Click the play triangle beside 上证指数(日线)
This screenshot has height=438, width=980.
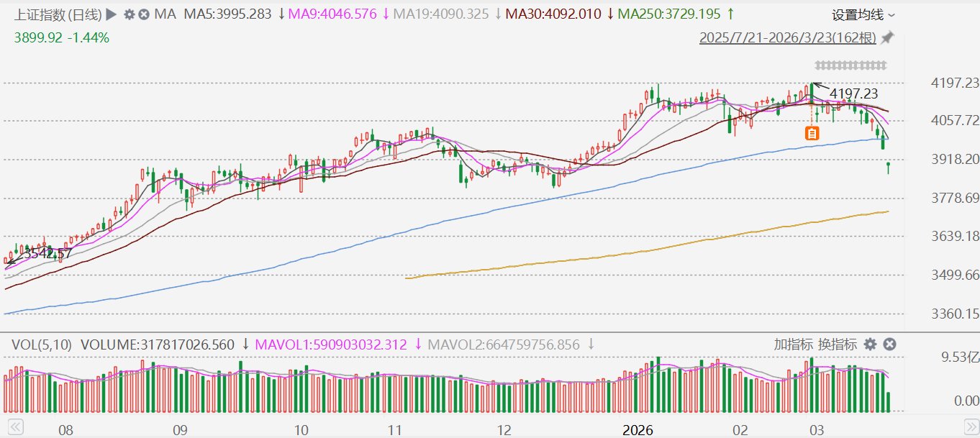pos(111,14)
